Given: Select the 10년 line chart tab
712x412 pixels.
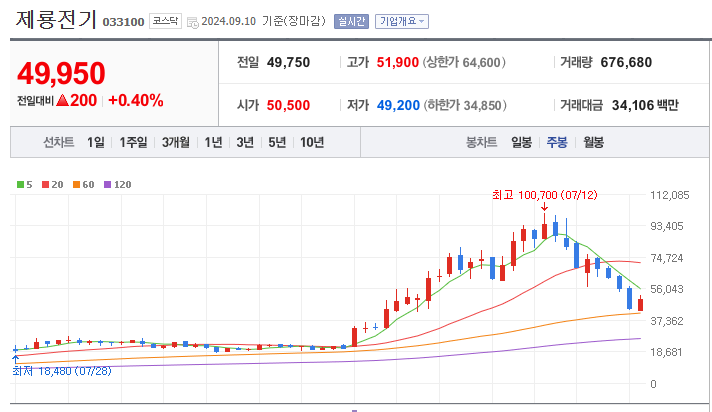Looking at the screenshot, I should click(312, 143).
